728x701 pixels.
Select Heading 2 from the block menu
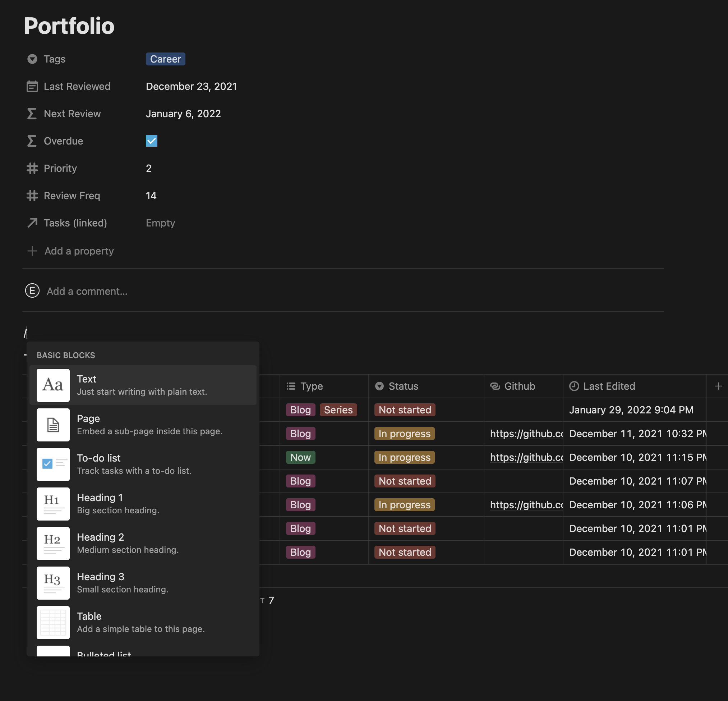point(100,544)
